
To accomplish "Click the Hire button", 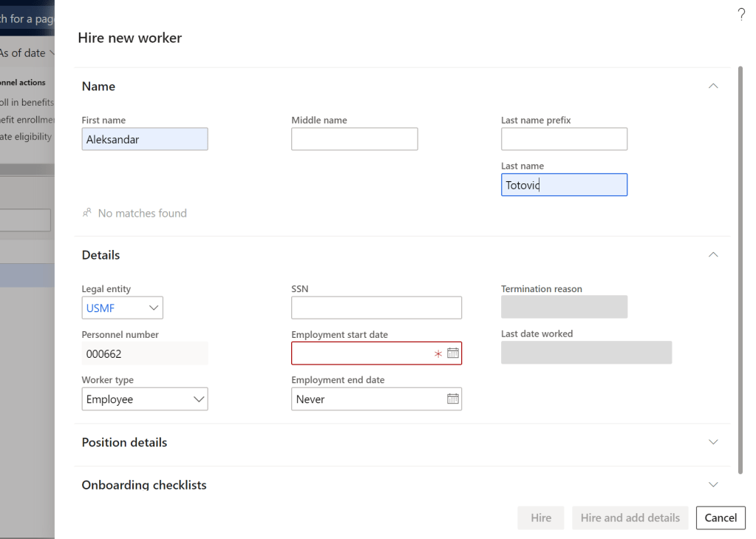I will pos(540,518).
